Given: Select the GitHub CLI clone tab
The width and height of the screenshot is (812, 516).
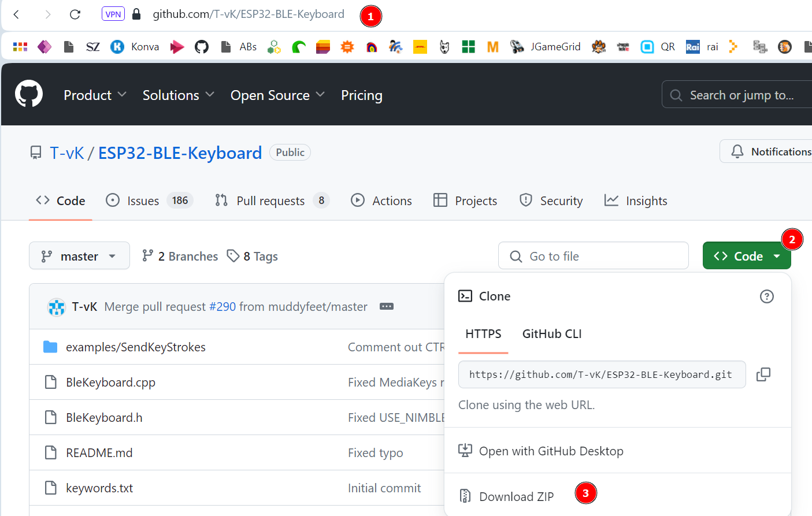Looking at the screenshot, I should coord(552,334).
